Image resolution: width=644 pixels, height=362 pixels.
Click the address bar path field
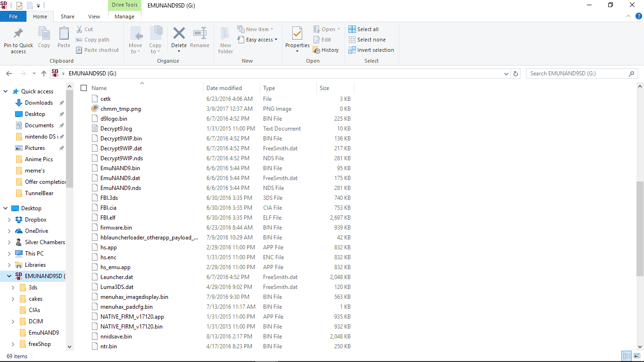(x=280, y=74)
